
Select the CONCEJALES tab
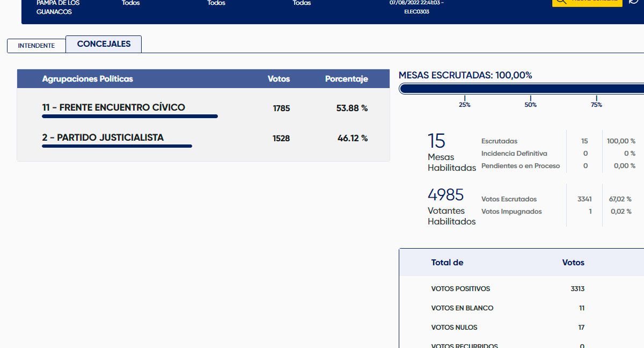104,44
